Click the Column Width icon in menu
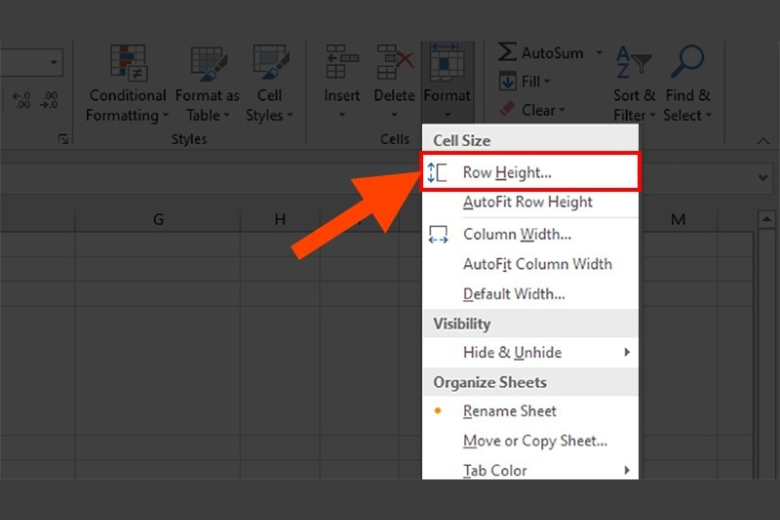The height and width of the screenshot is (520, 780). 438,234
